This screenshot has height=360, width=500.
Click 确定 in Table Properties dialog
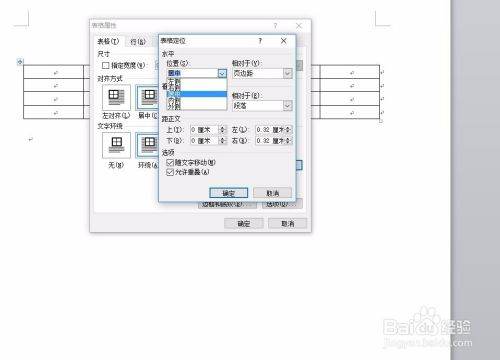[244, 223]
